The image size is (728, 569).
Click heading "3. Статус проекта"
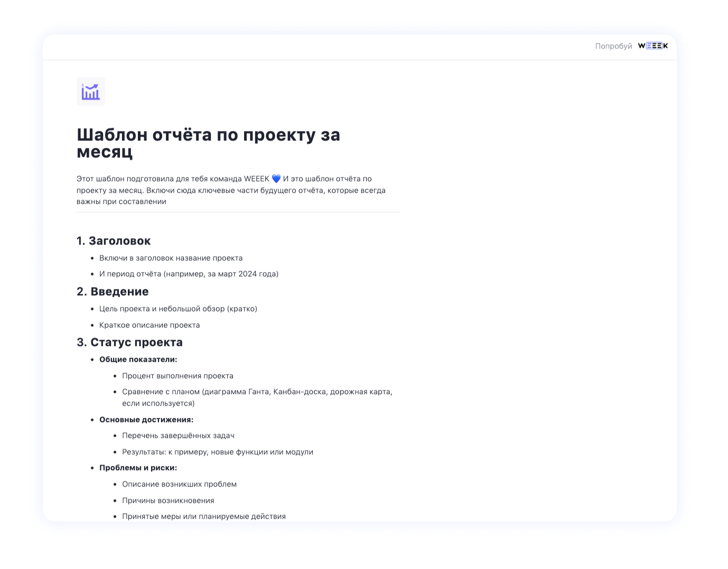tap(129, 342)
